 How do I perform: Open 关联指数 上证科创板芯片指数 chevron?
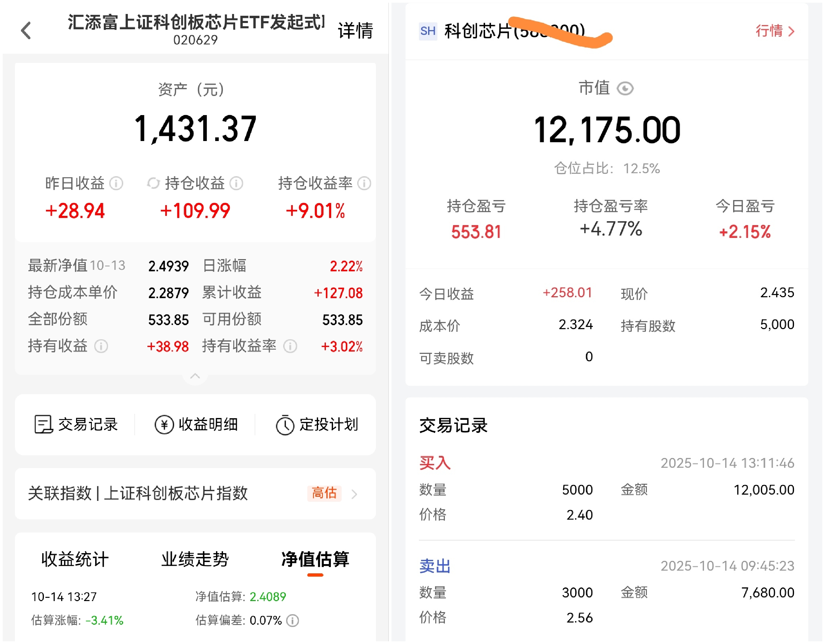pyautogui.click(x=354, y=494)
